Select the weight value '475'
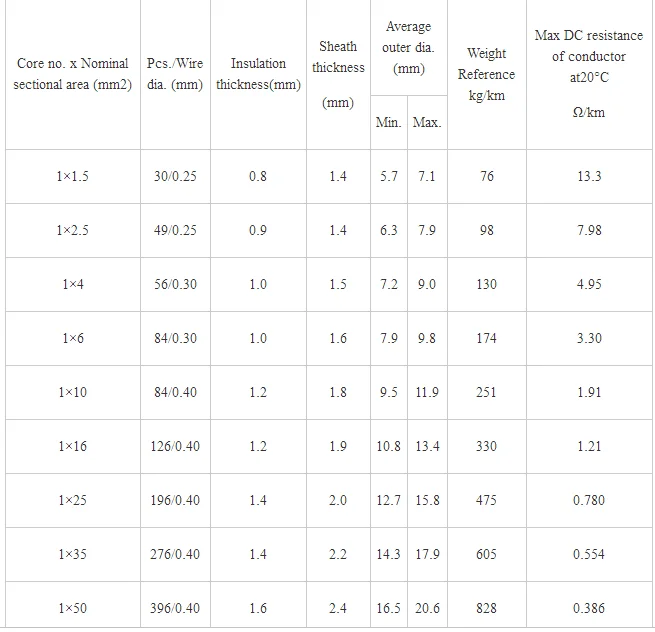This screenshot has height=632, width=655. [x=486, y=501]
